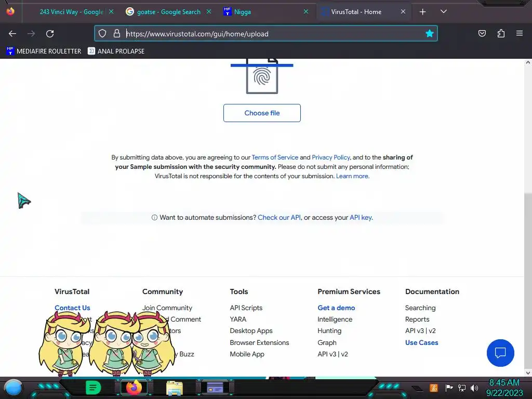Click Firefox icon in taskbar
Image resolution: width=532 pixels, height=399 pixels.
click(x=134, y=388)
